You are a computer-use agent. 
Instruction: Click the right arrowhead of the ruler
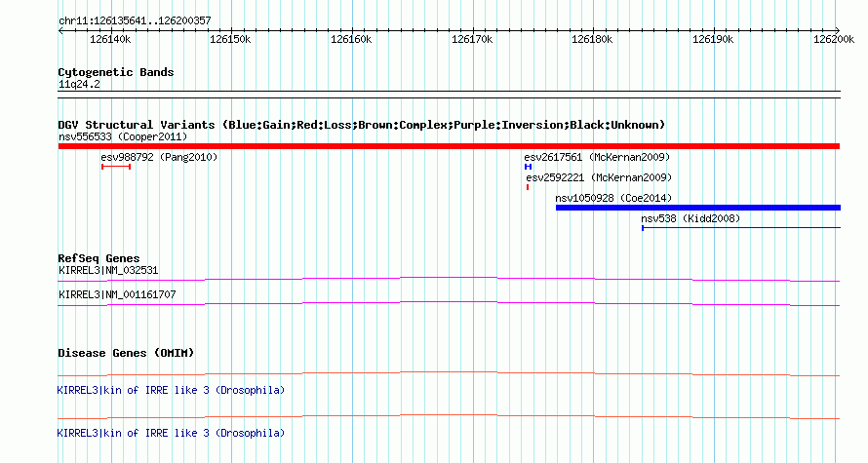point(838,30)
